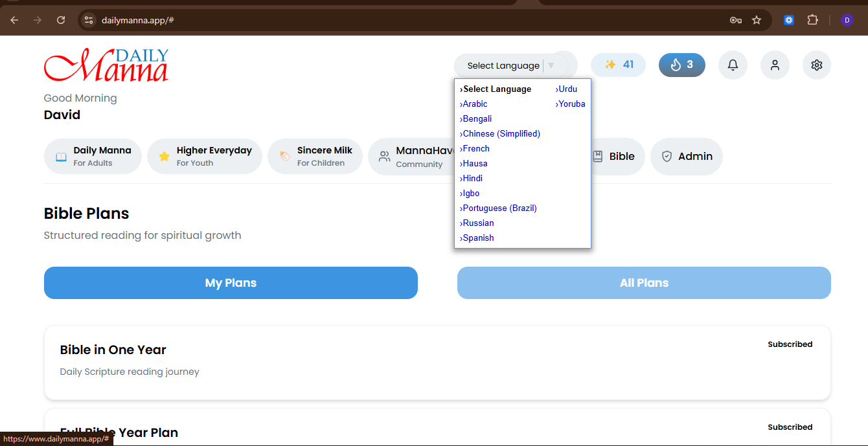Go to the Admin section
This screenshot has height=446, width=868.
point(687,157)
